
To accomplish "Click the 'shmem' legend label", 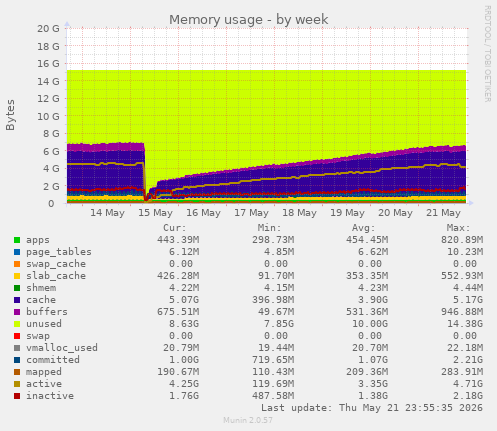I will 41,288.
